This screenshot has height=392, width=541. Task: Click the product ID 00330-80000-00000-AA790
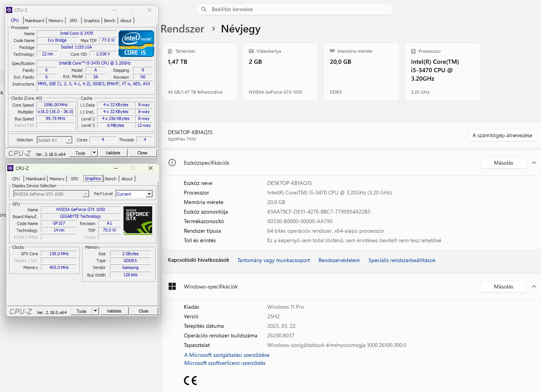click(x=300, y=221)
